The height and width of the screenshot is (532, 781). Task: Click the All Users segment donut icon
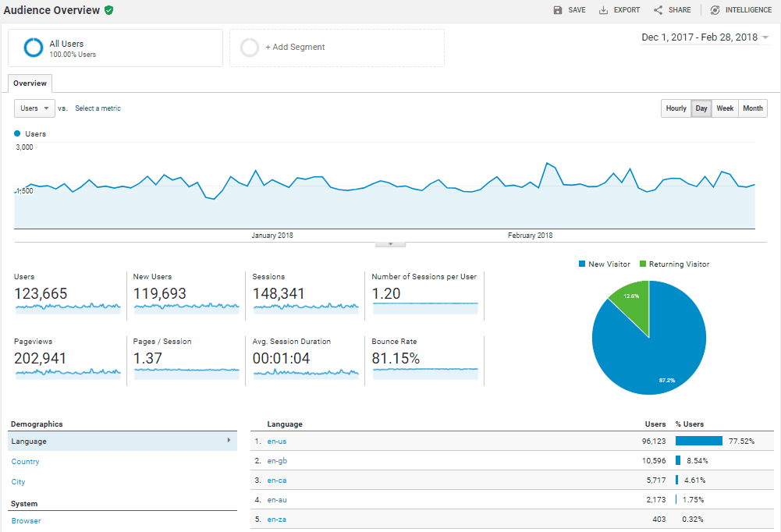click(x=34, y=48)
